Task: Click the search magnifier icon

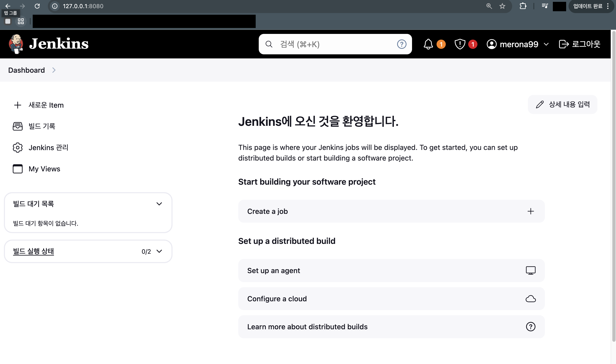Action: coord(269,44)
